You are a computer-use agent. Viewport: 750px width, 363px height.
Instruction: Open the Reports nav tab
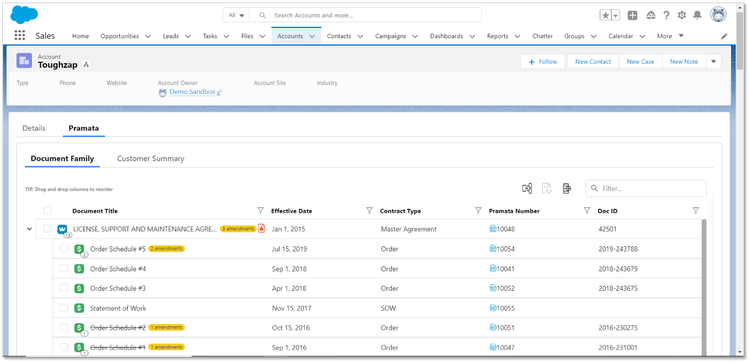click(497, 36)
